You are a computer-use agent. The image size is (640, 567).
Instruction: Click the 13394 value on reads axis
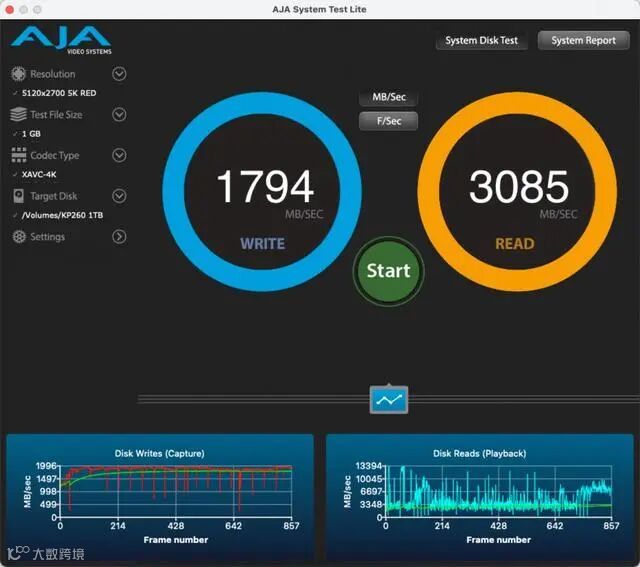[369, 466]
